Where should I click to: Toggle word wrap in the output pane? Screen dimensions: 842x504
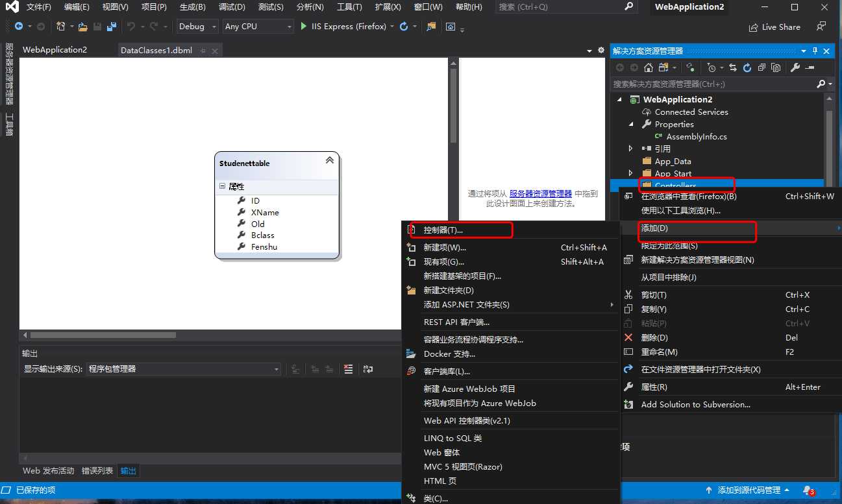coord(368,369)
